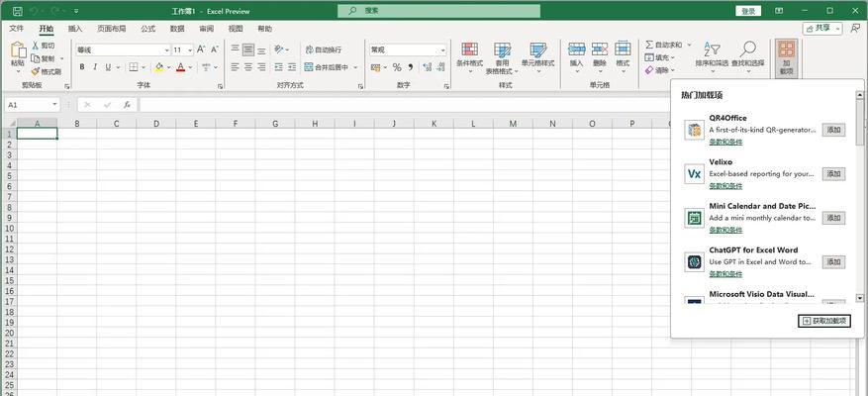This screenshot has height=396, width=868.
Task: Open terms and conditions link under QR4Office
Action: 725,142
